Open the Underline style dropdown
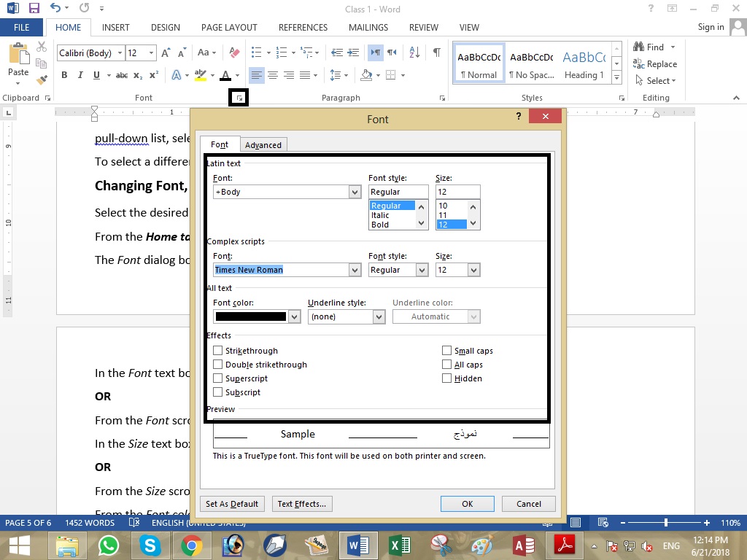This screenshot has height=560, width=747. click(379, 316)
